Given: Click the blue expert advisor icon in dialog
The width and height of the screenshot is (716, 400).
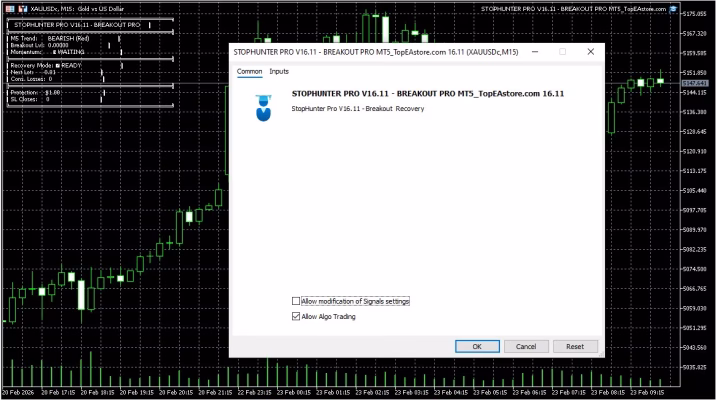Looking at the screenshot, I should click(263, 108).
